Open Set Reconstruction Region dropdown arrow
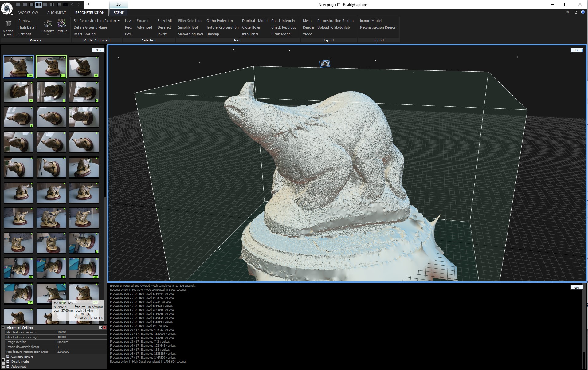The width and height of the screenshot is (588, 370). 119,21
